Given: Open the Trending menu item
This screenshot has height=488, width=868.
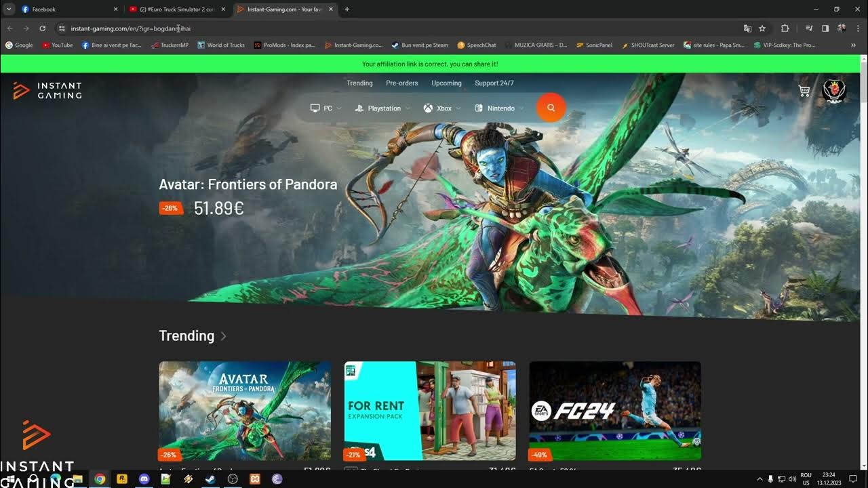Looking at the screenshot, I should point(359,83).
